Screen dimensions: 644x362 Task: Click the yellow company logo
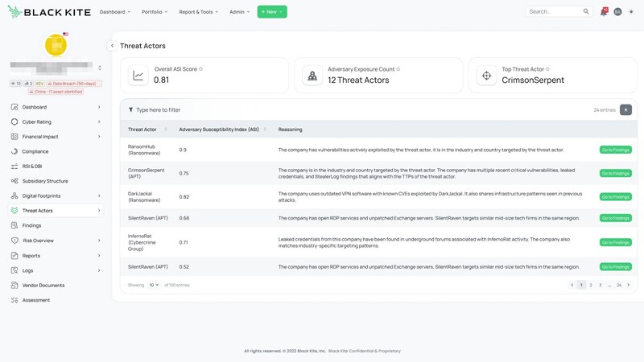point(56,45)
